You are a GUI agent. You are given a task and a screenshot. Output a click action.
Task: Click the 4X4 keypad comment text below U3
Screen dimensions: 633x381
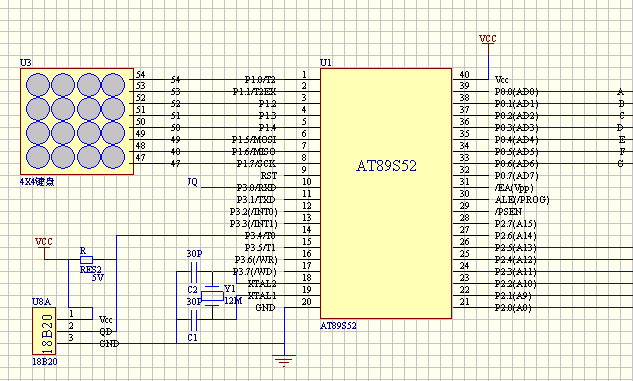point(37,182)
